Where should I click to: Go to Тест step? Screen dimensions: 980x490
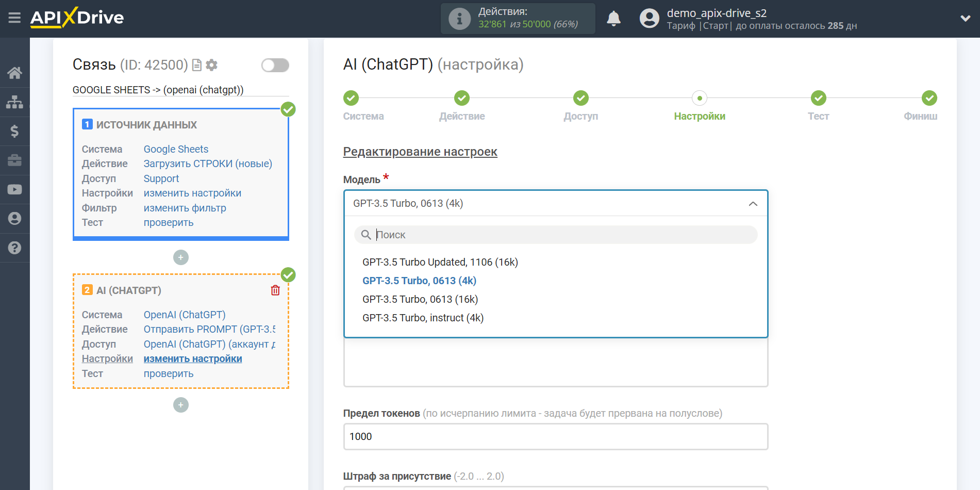tap(819, 98)
